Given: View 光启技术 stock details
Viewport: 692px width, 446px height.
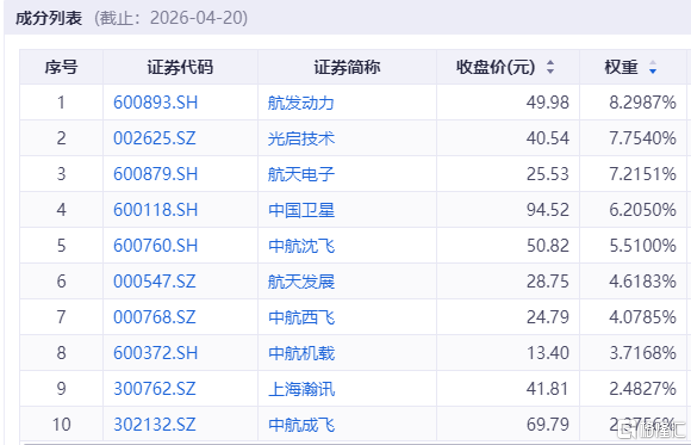Looking at the screenshot, I should coord(301,139).
